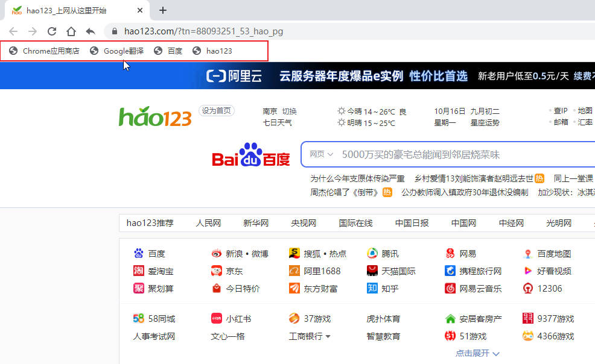595x364 pixels.
Task: Open the 百度 bookmark
Action: [x=168, y=51]
